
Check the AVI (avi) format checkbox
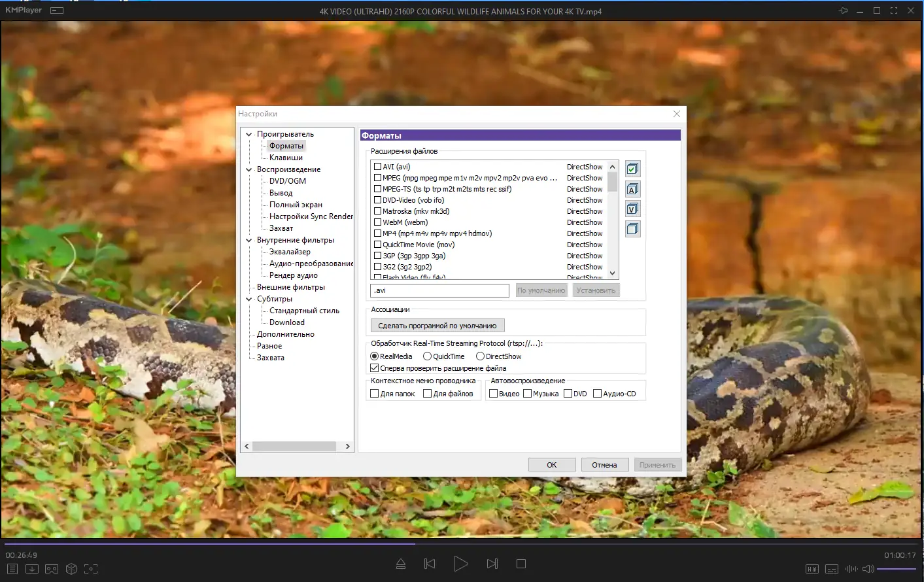377,167
